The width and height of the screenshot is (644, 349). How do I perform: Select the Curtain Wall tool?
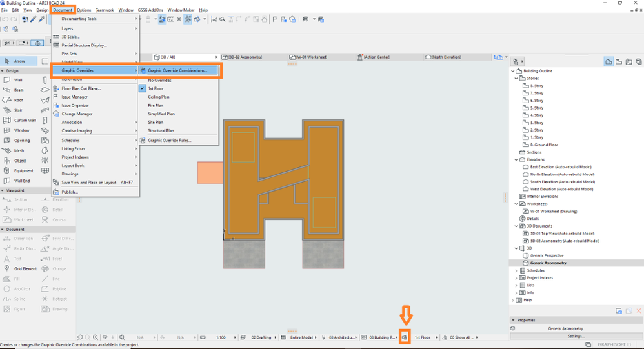25,120
